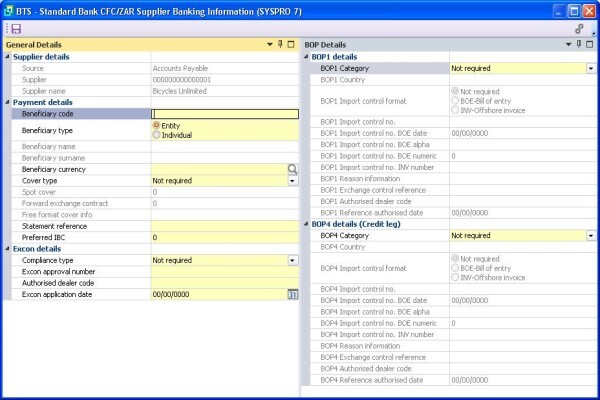Click the BOP Details pane title

[325, 45]
